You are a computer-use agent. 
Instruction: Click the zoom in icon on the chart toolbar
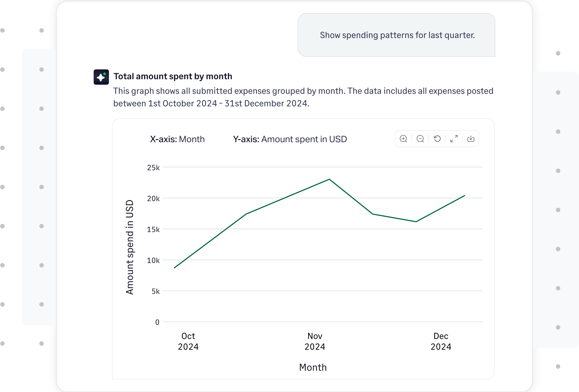403,138
